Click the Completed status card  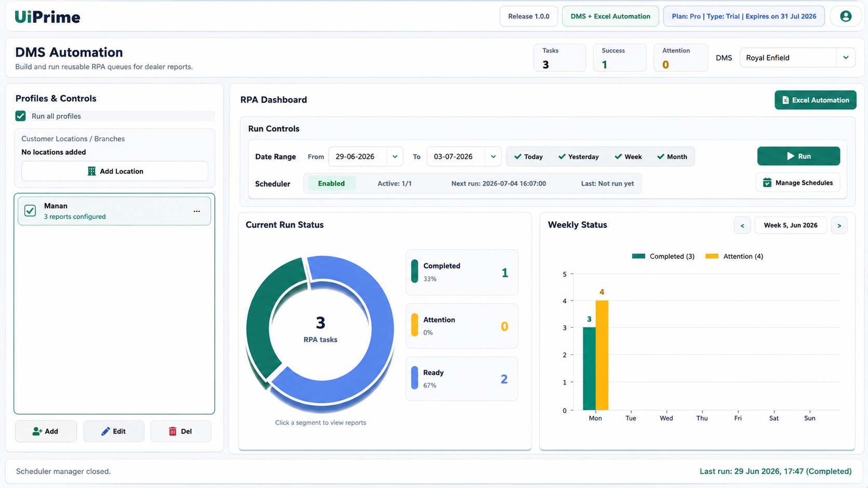(x=462, y=272)
